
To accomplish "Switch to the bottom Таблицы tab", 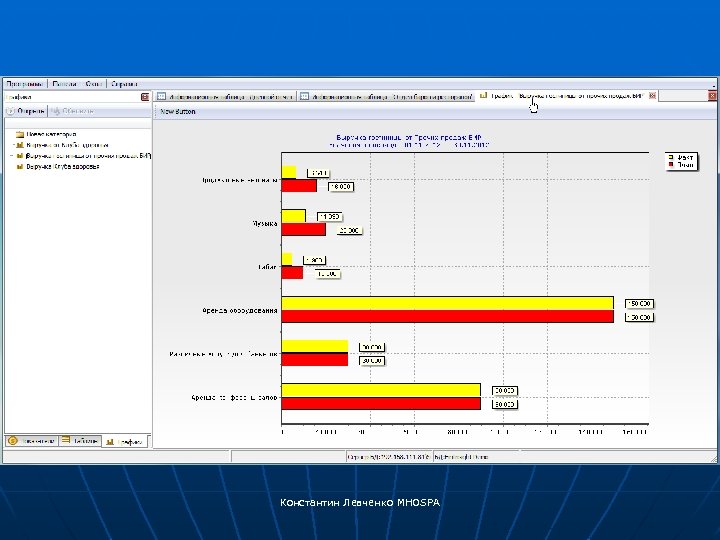I will (80, 440).
